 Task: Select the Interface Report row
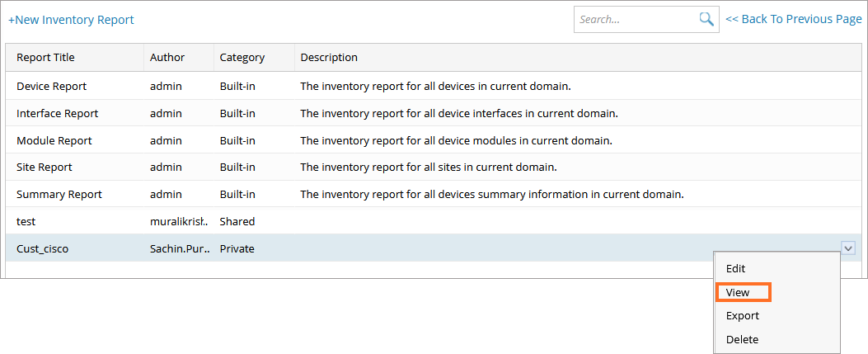[57, 113]
